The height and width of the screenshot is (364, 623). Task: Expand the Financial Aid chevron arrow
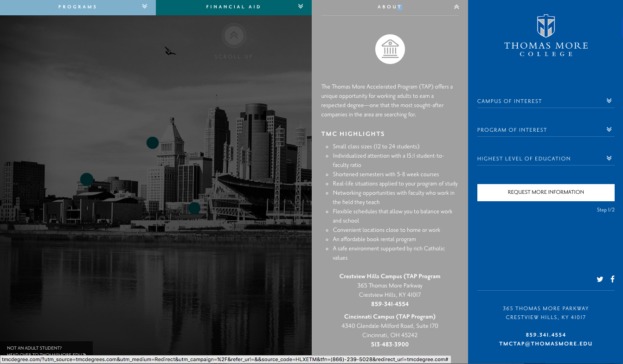[301, 6]
